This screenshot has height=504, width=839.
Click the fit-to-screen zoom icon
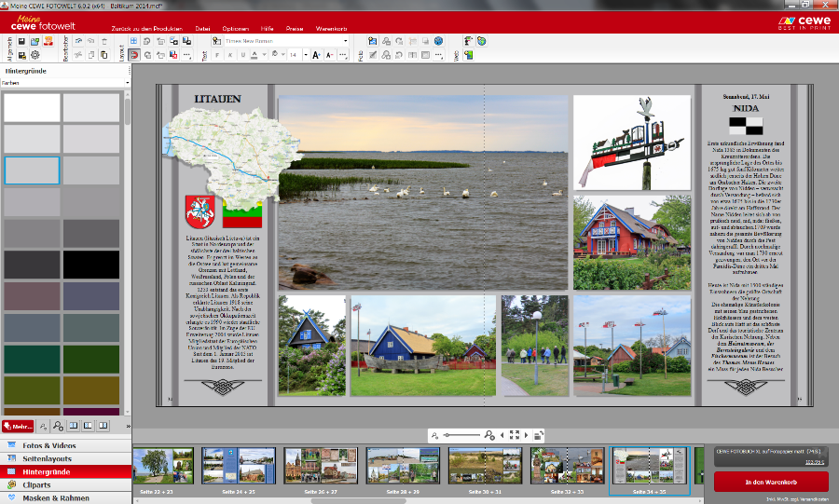(514, 435)
